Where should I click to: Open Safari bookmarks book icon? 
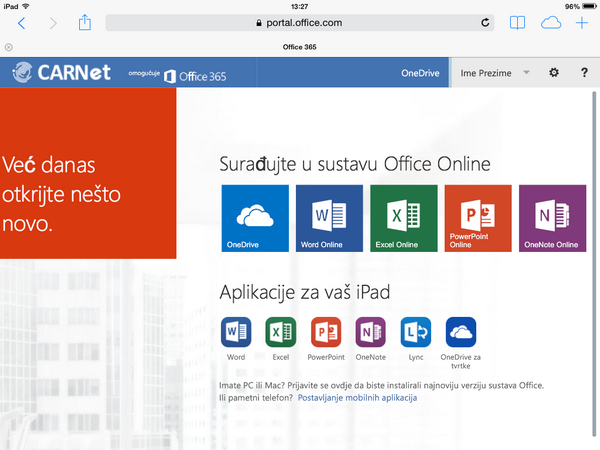[x=517, y=23]
